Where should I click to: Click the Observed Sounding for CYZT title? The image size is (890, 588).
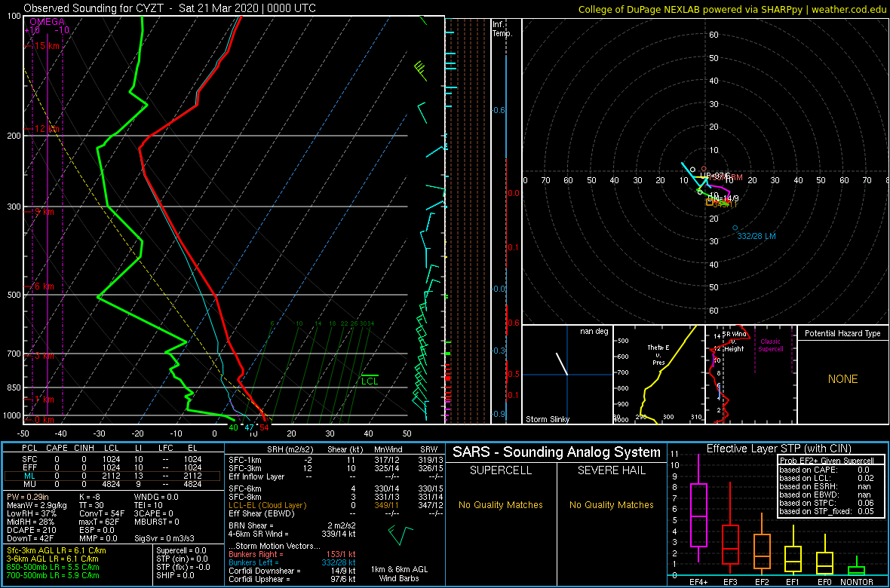pyautogui.click(x=170, y=8)
